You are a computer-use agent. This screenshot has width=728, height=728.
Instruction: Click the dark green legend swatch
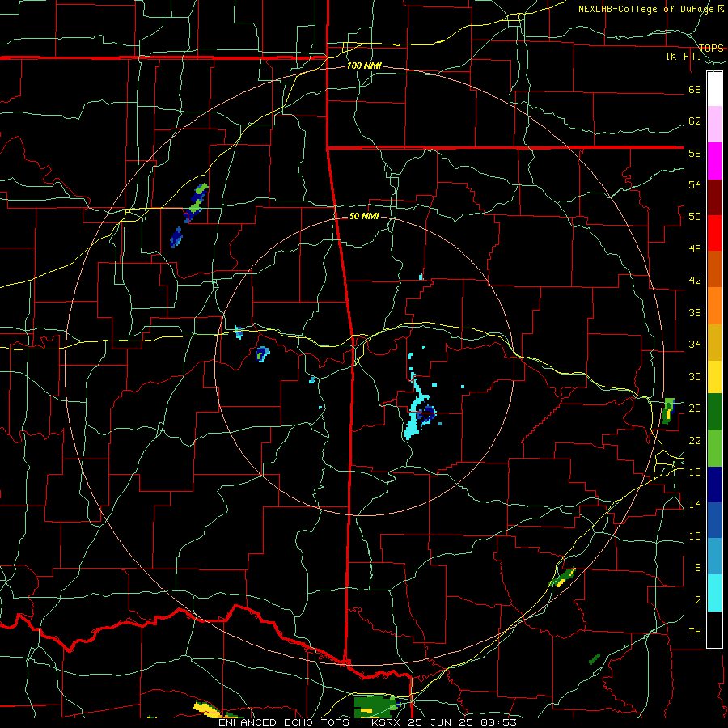point(714,412)
